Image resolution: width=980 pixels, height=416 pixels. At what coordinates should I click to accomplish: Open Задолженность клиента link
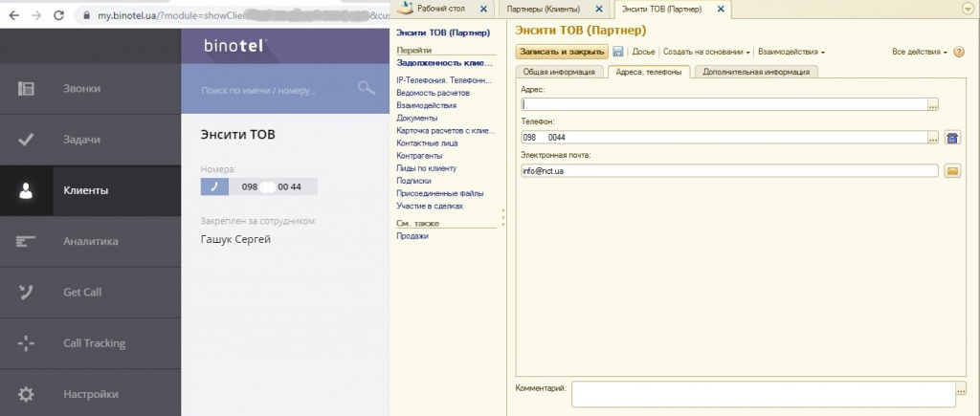pyautogui.click(x=444, y=63)
